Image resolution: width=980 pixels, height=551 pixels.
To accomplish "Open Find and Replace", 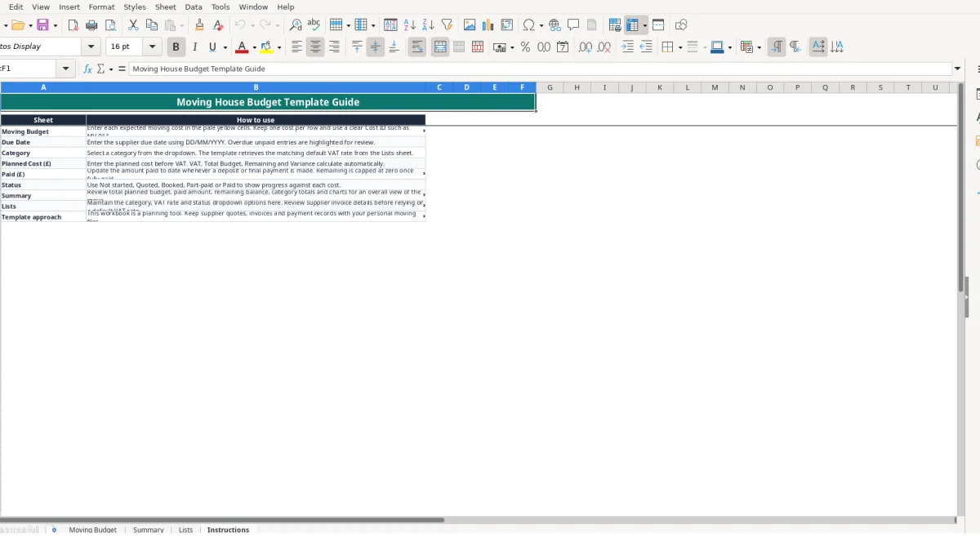I will click(296, 25).
